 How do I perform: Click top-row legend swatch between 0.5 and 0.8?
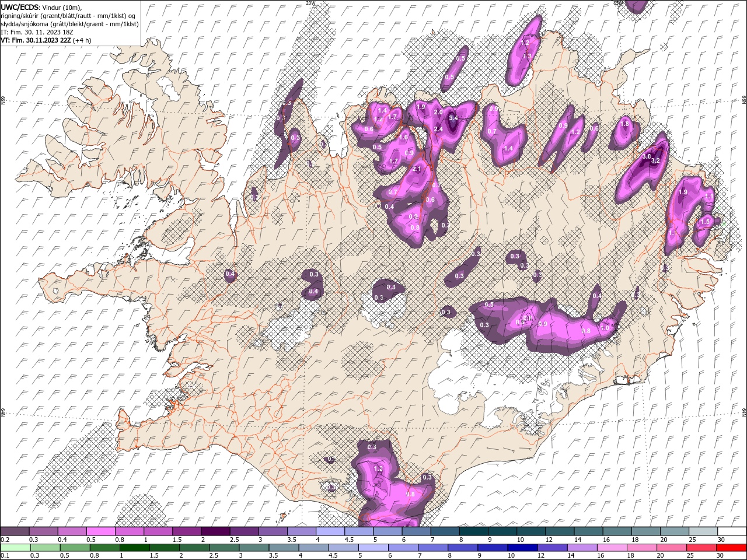tap(100, 531)
